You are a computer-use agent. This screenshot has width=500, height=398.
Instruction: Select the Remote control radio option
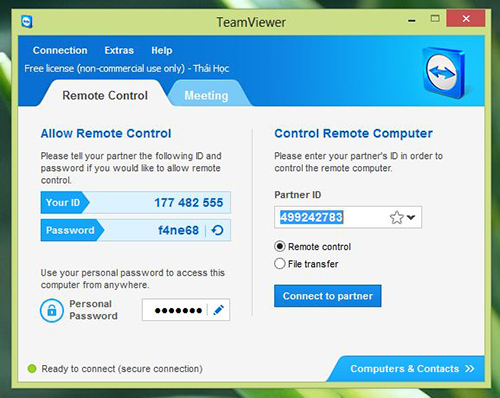coord(280,246)
